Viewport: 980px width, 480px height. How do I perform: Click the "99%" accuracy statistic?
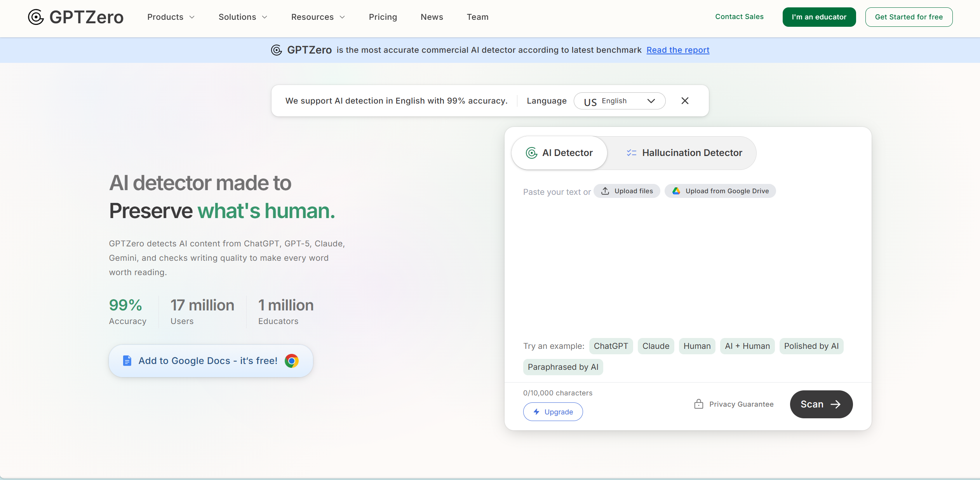click(x=125, y=305)
